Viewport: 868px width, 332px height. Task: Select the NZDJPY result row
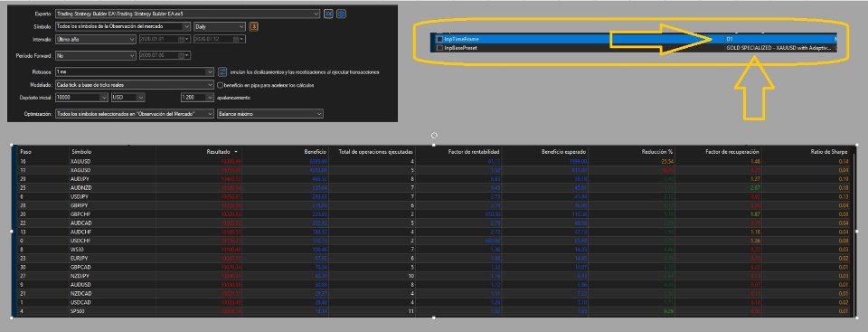click(434, 276)
